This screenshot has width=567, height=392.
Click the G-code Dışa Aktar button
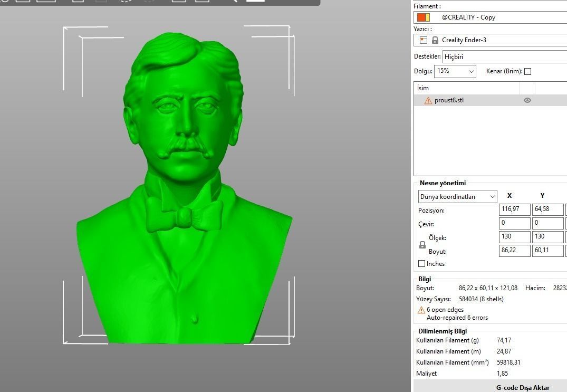tap(523, 387)
